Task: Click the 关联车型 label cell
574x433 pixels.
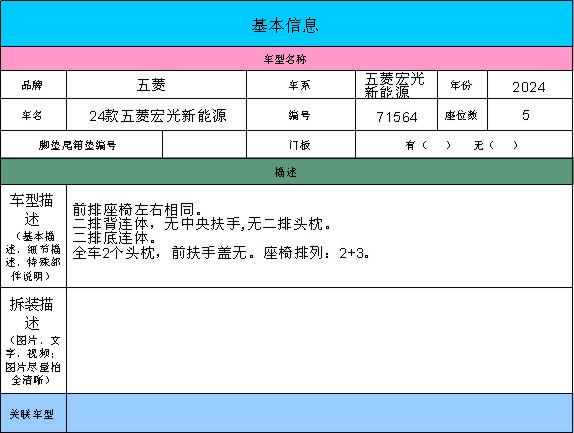Action: pos(33,413)
